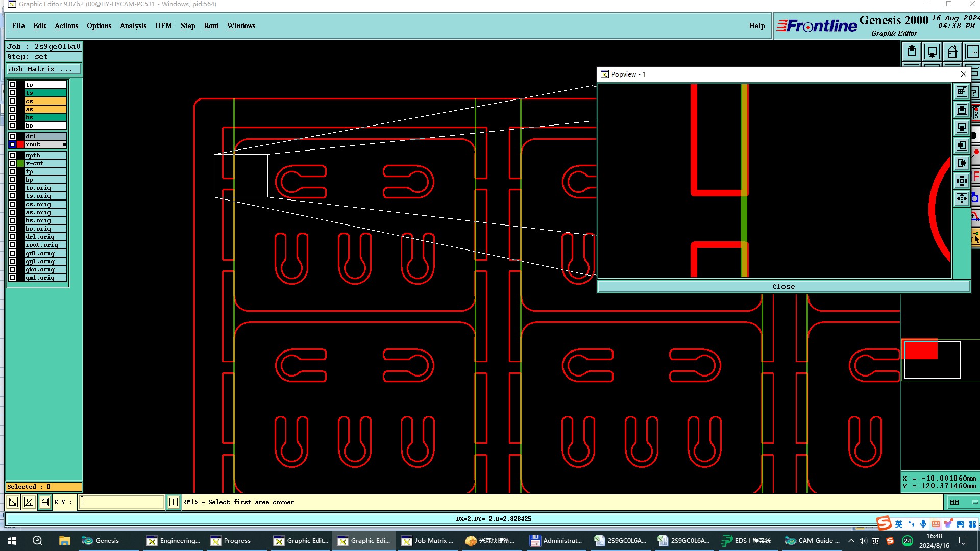The height and width of the screenshot is (551, 980).
Task: Enable the v-cut layer checkbox
Action: point(12,163)
